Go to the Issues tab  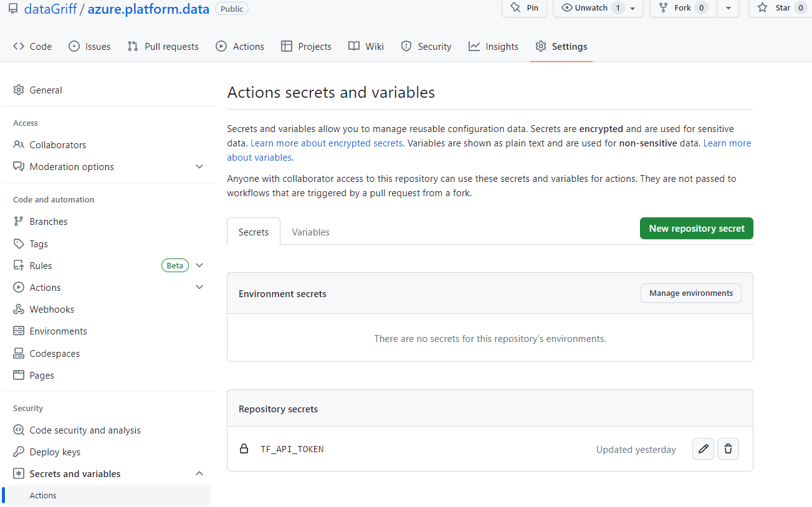pyautogui.click(x=90, y=46)
